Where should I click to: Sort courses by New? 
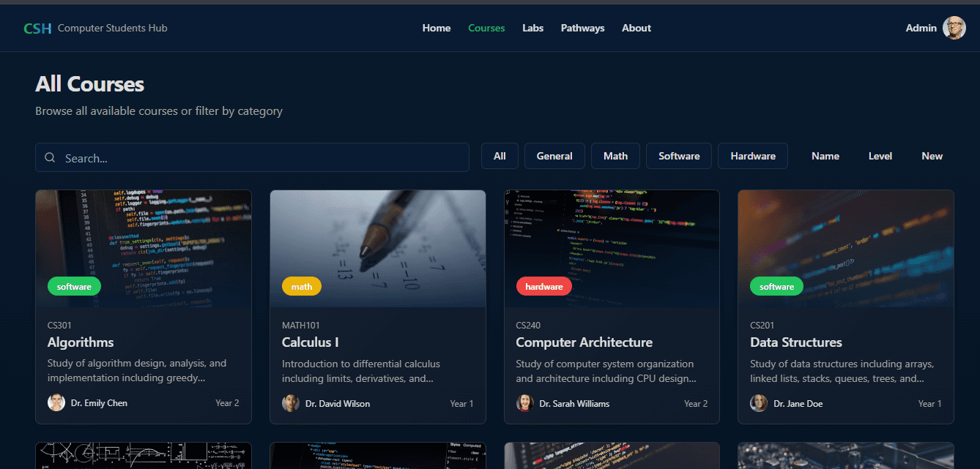pos(932,156)
